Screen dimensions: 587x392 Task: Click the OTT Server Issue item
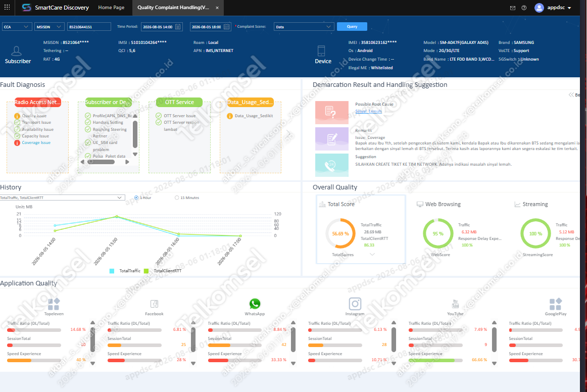coord(180,116)
